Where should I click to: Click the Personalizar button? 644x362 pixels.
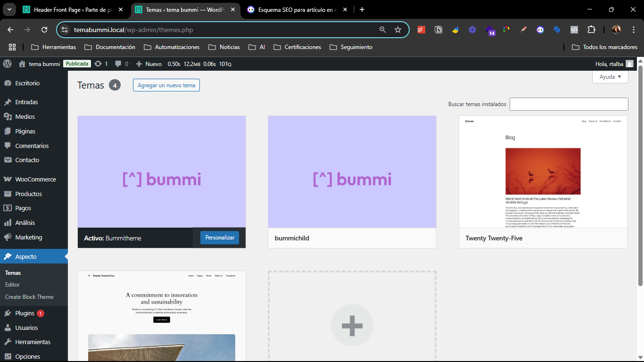tap(220, 238)
